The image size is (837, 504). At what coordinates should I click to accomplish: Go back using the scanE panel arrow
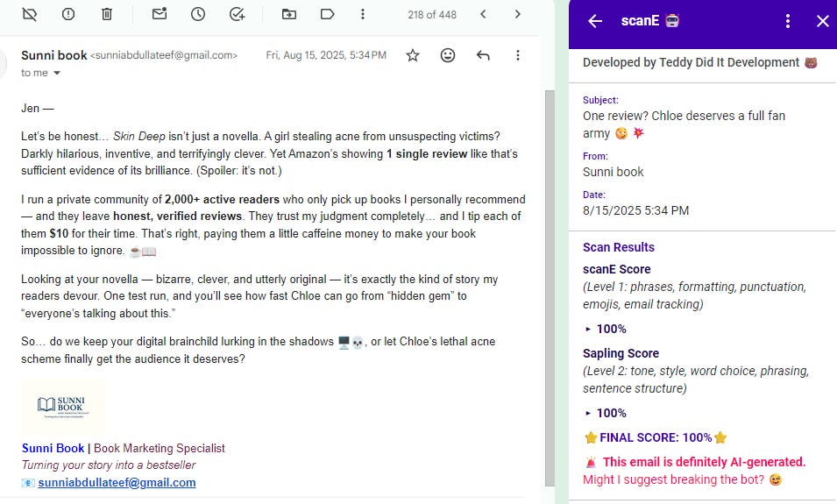click(595, 21)
